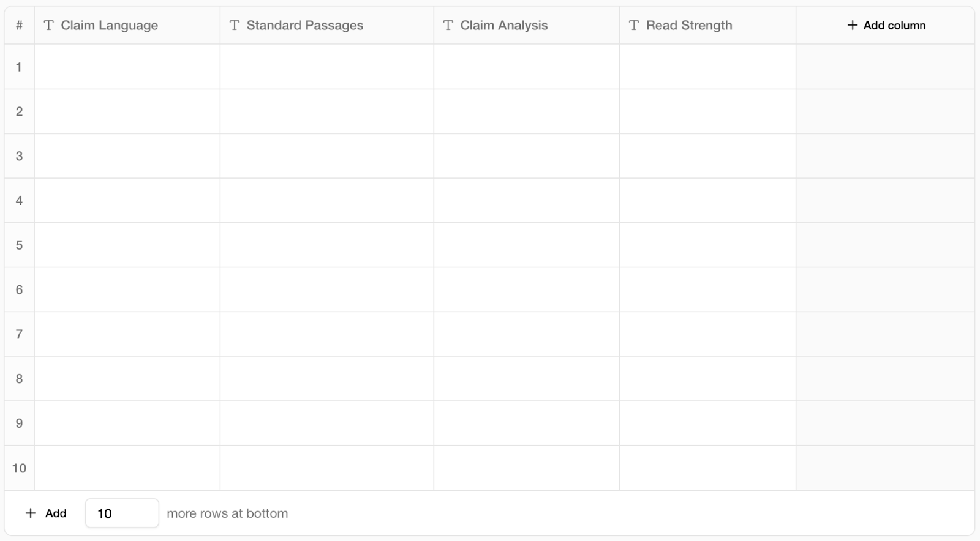Click Add to append rows at bottom
Screen dimensions: 980x541
click(x=46, y=513)
